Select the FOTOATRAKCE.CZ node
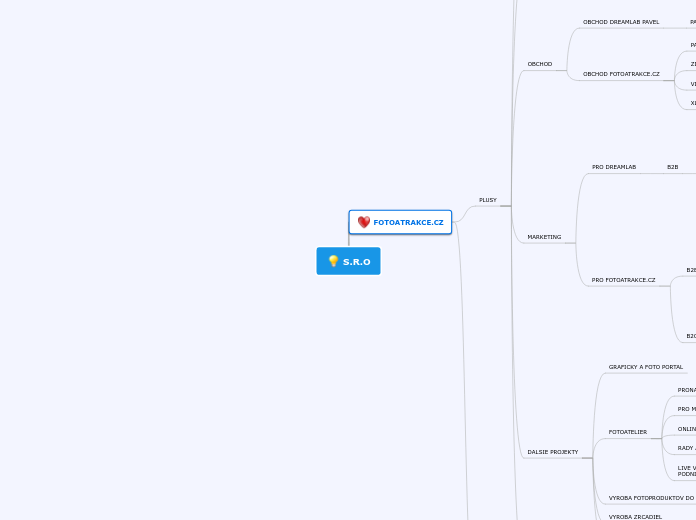This screenshot has width=696, height=520. tap(400, 222)
